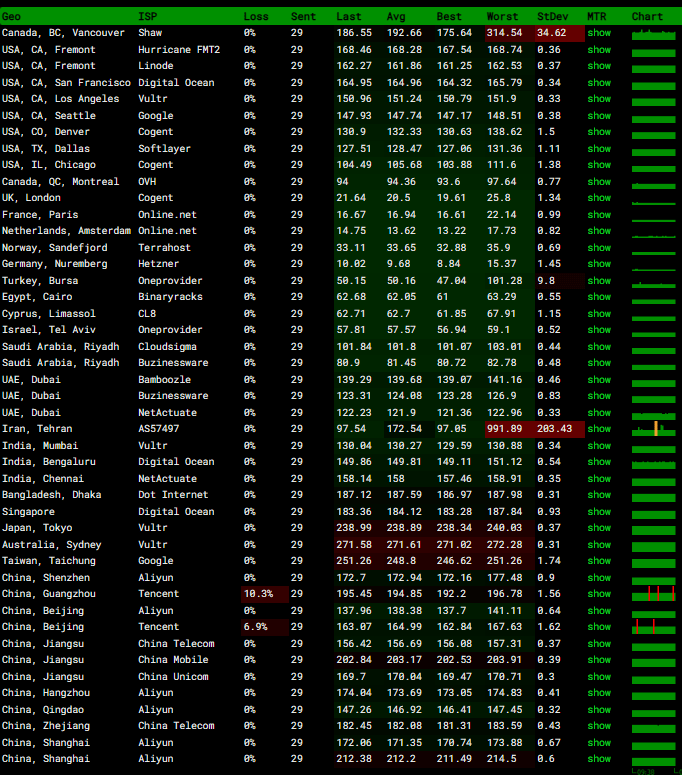Show MTR for China Mobile Jiangsu
Viewport: 682px width, 775px height.
point(599,660)
